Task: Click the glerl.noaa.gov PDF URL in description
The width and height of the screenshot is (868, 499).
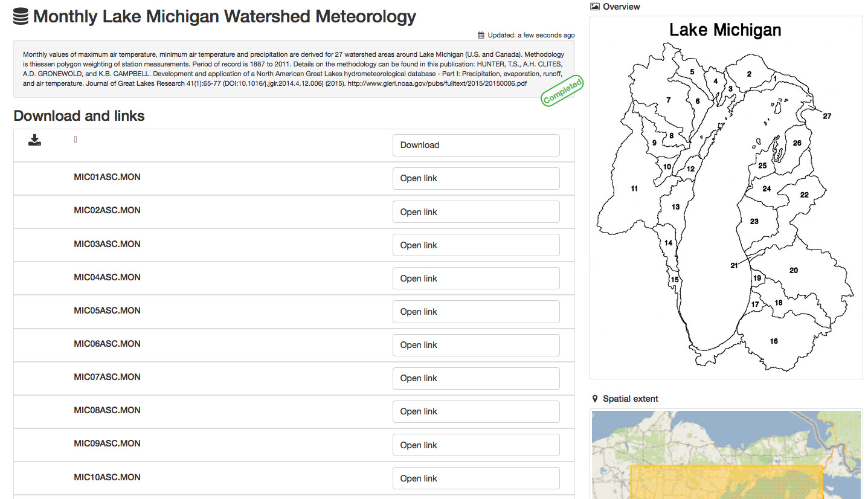Action: click(437, 83)
